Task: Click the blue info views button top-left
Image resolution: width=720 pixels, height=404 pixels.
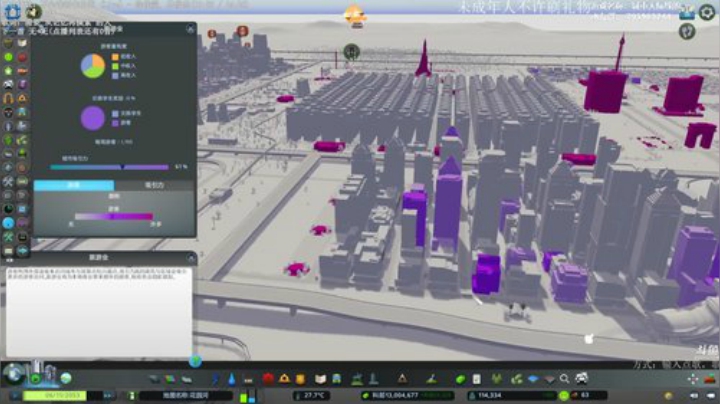Action: click(x=12, y=11)
